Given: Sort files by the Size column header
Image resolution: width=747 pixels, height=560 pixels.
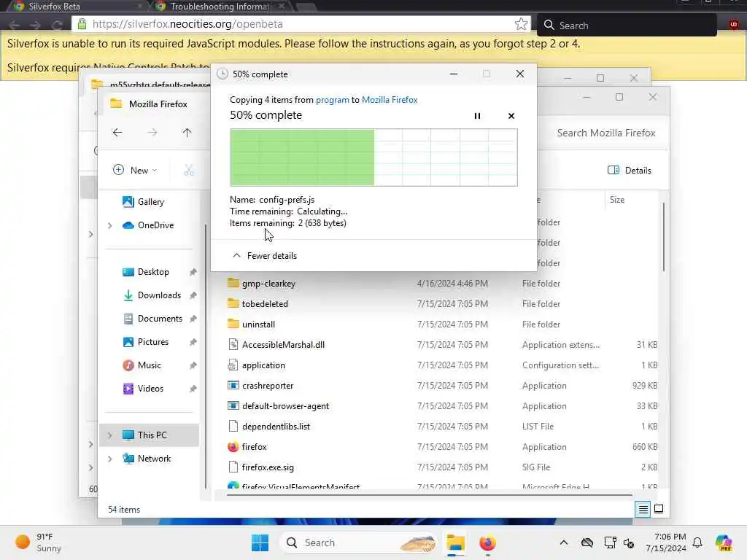Looking at the screenshot, I should [617, 200].
